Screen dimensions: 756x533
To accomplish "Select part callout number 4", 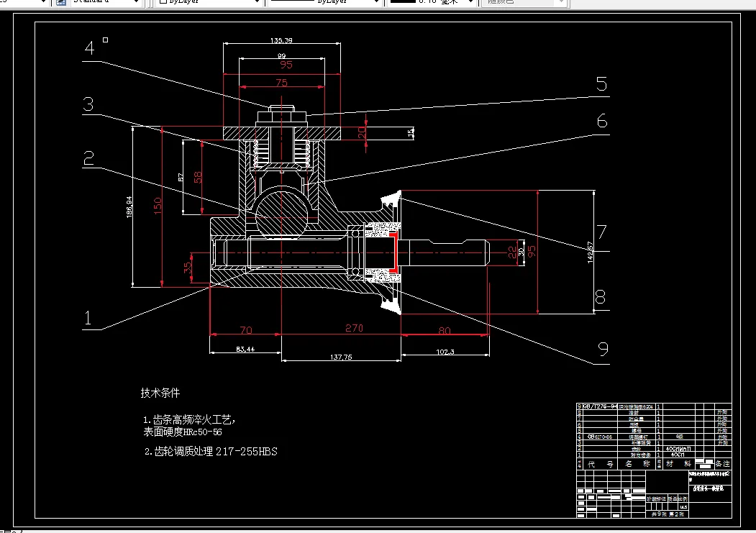I will (90, 47).
